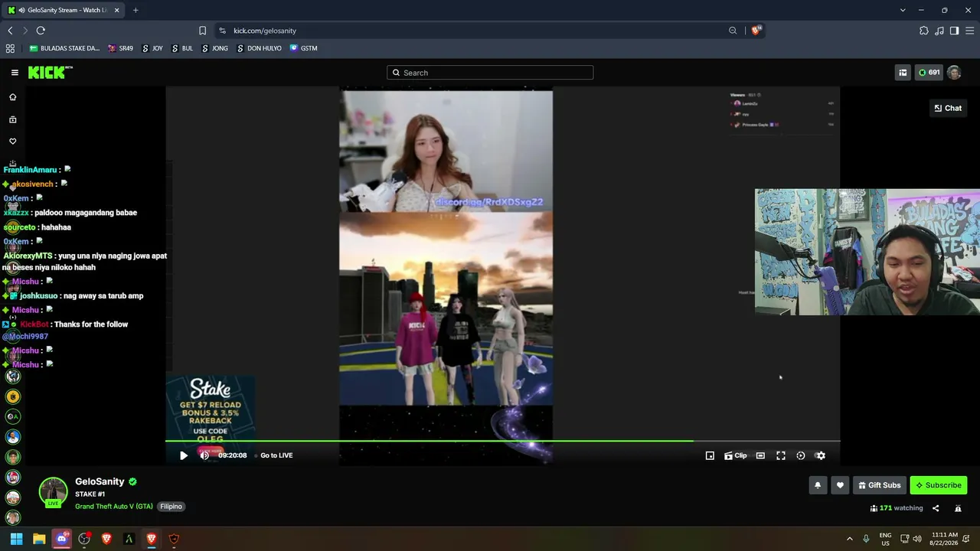Open a new browser tab
The width and height of the screenshot is (980, 551).
(x=136, y=10)
